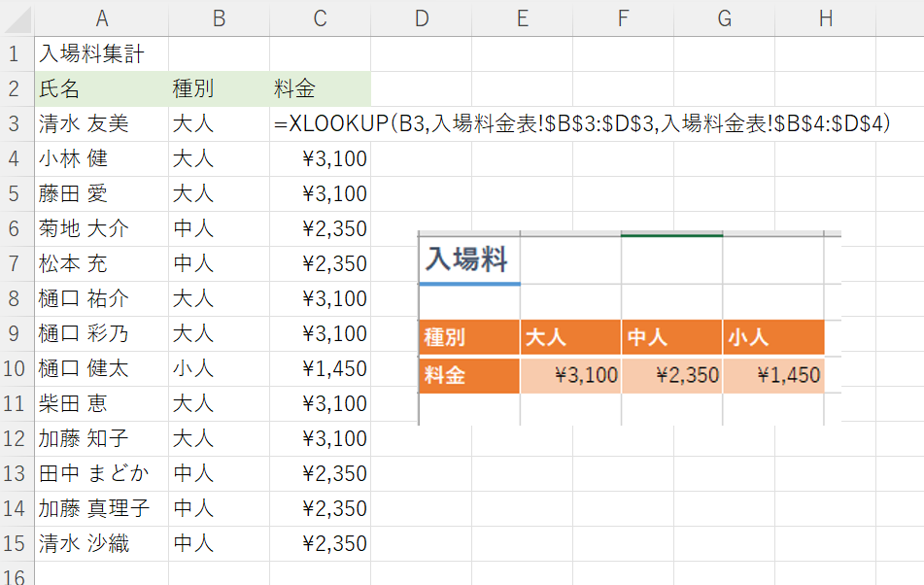The height and width of the screenshot is (585, 924).
Task: Select column H header
Action: tap(825, 18)
